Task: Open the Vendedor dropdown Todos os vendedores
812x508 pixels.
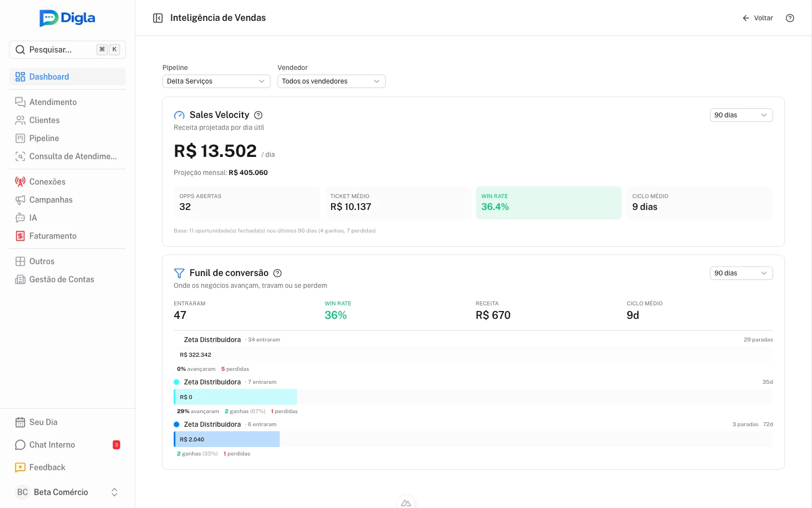Action: (x=332, y=81)
